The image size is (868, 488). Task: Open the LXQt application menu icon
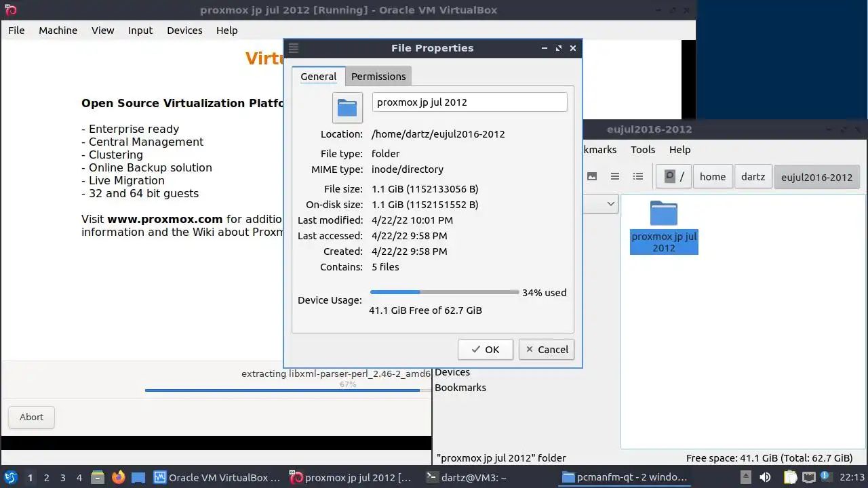point(11,477)
